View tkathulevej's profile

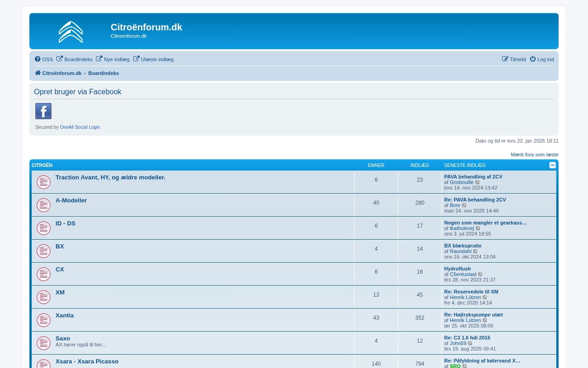462,228
